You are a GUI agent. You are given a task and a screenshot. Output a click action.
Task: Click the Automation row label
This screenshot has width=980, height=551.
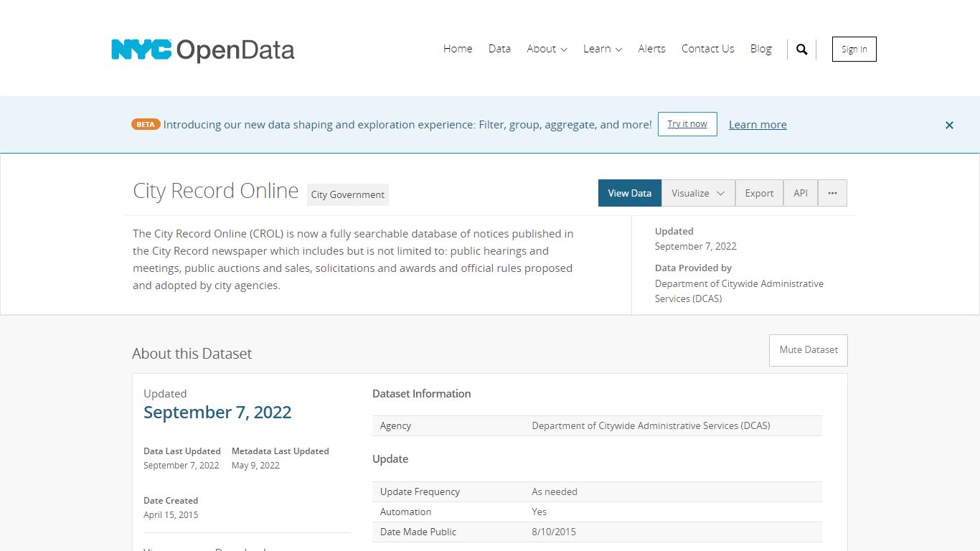pos(405,512)
